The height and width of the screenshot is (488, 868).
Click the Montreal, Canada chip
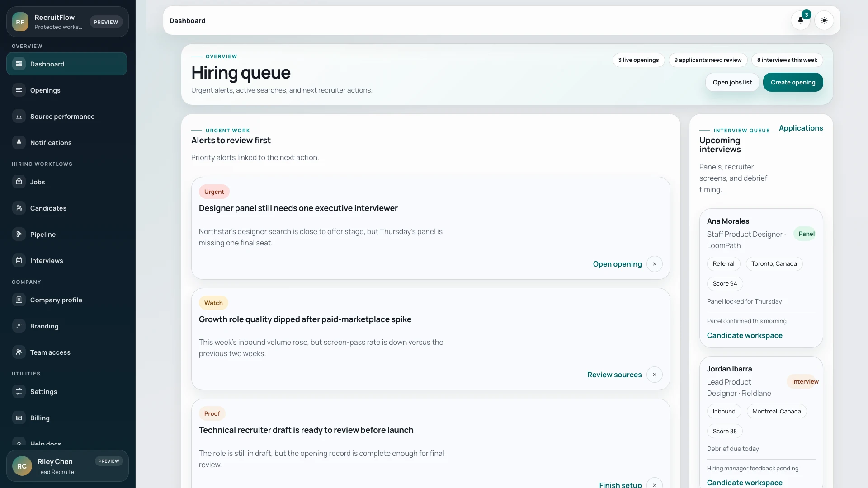click(777, 411)
